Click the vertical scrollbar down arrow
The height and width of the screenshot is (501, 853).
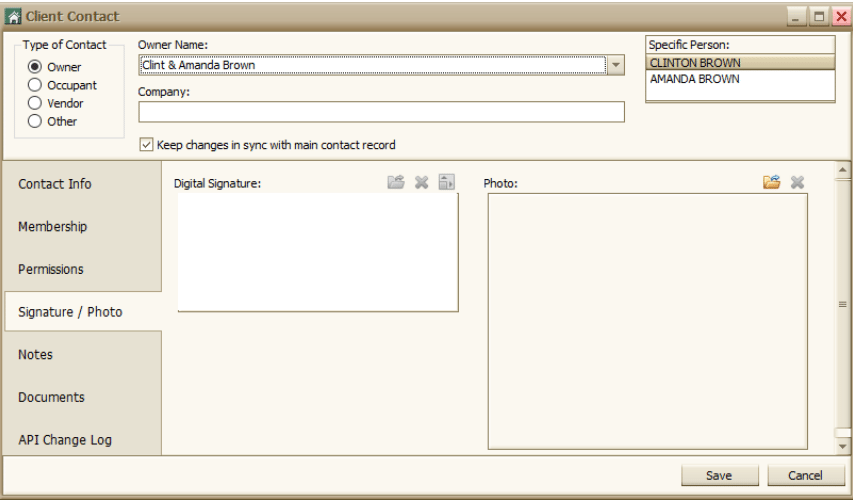click(843, 447)
